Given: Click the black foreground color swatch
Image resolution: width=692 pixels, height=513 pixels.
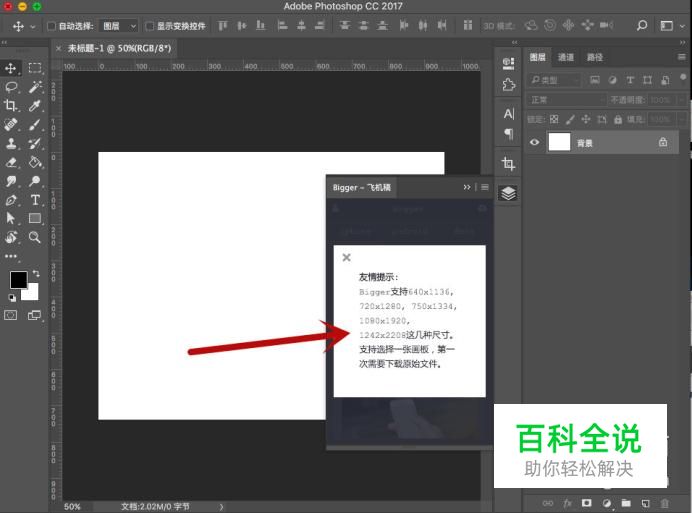Looking at the screenshot, I should click(17, 279).
